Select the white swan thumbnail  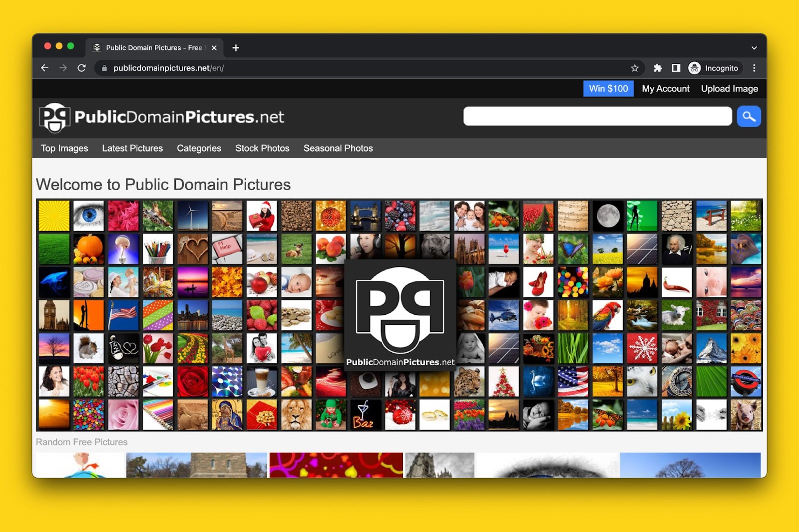coord(539,381)
